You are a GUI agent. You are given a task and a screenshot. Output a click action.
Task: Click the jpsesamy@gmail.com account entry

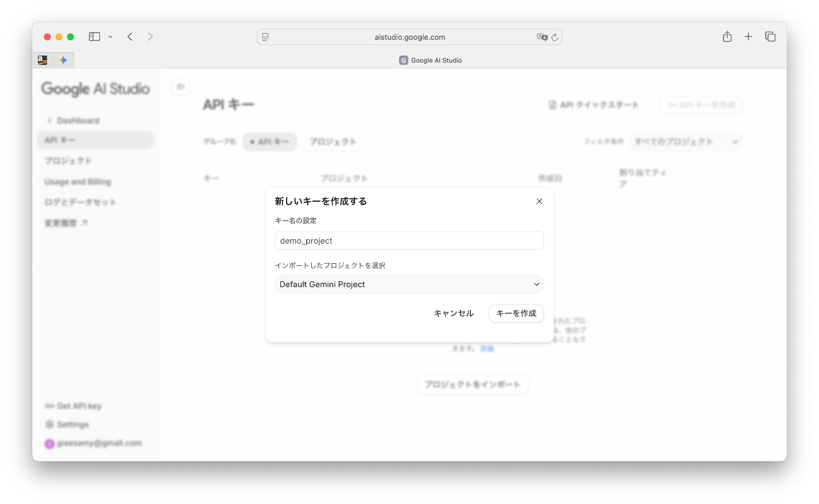(x=94, y=443)
